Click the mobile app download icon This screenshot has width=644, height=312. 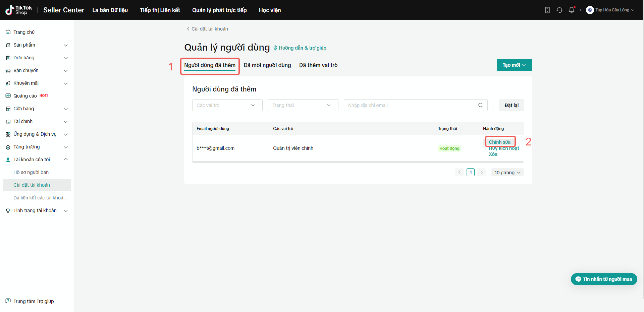click(547, 10)
